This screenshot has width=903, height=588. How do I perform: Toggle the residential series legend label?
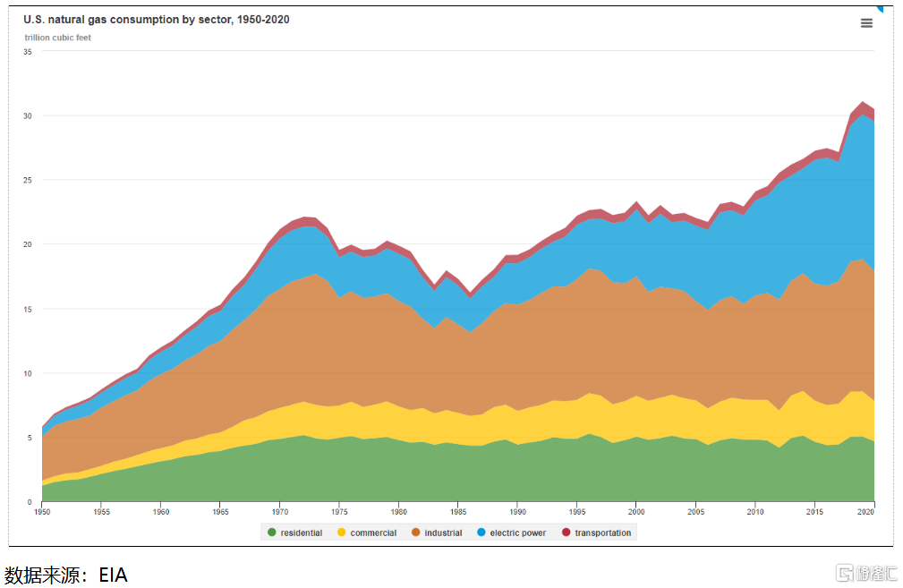point(301,533)
